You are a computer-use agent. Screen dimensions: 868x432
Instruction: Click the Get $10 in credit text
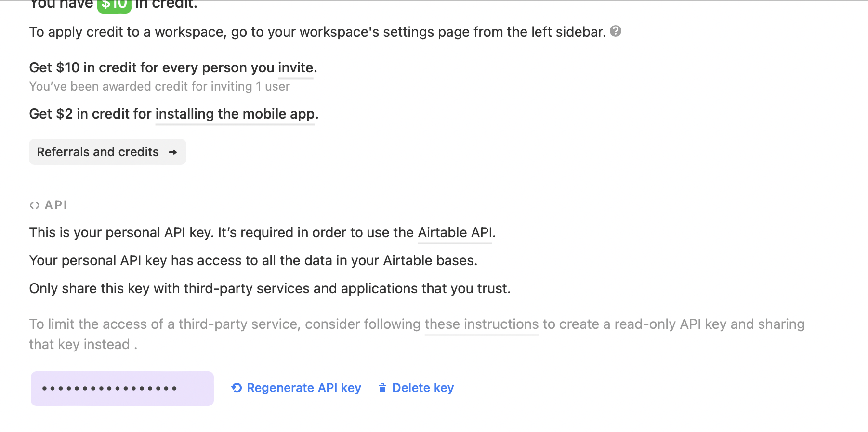[152, 68]
